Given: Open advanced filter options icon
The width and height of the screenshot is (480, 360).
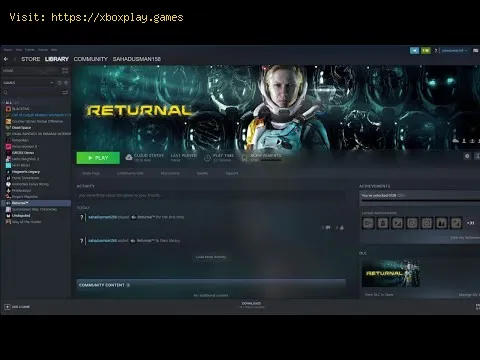Looking at the screenshot, I should pos(65,92).
